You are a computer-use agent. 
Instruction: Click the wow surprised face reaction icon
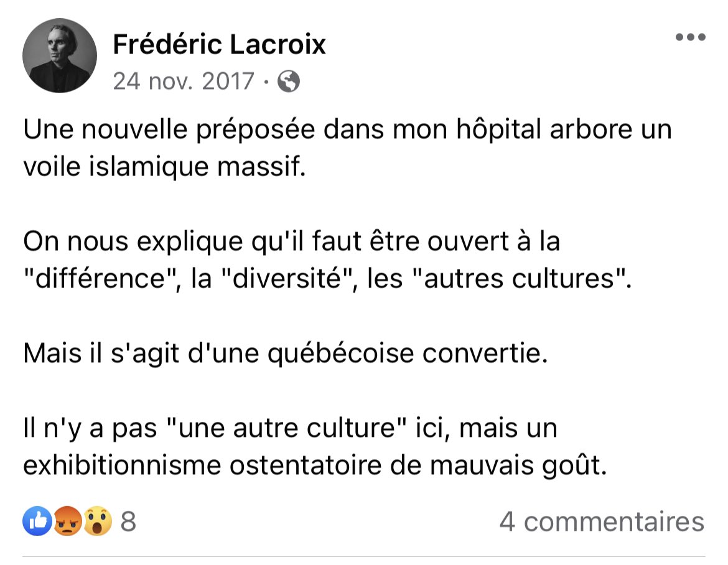(x=98, y=521)
